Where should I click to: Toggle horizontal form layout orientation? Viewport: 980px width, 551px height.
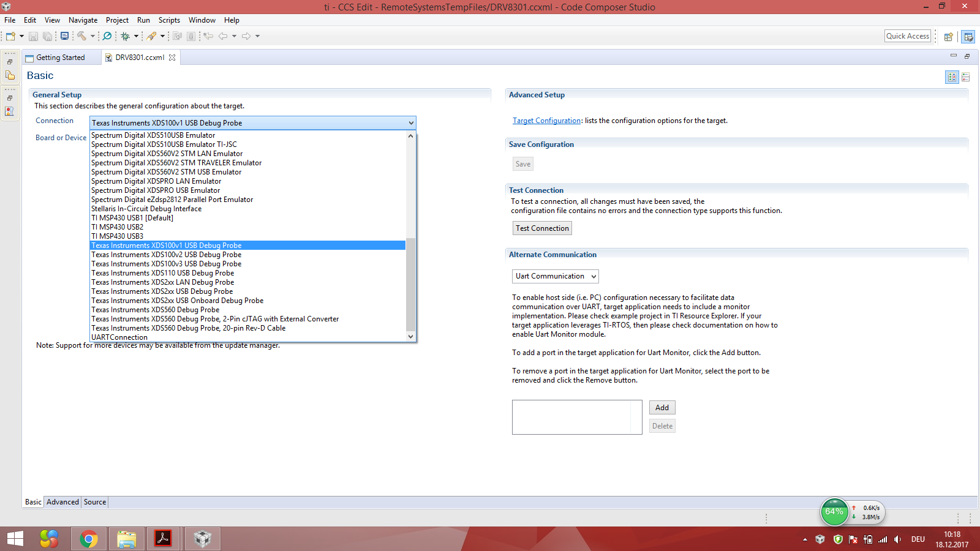(x=966, y=77)
